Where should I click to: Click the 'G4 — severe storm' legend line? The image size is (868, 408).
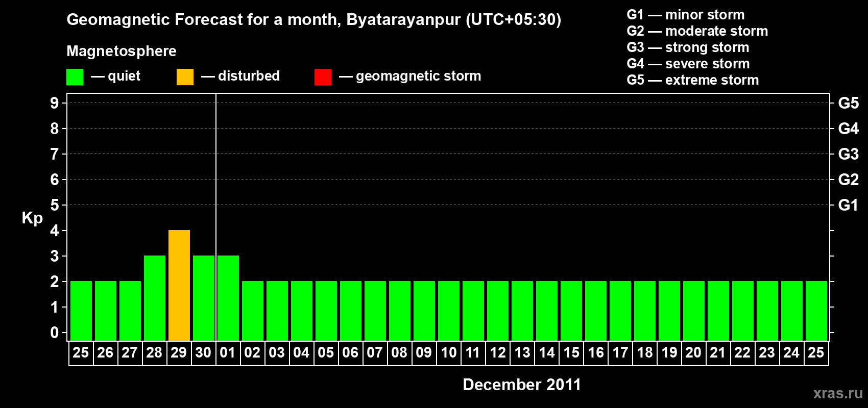(x=688, y=64)
